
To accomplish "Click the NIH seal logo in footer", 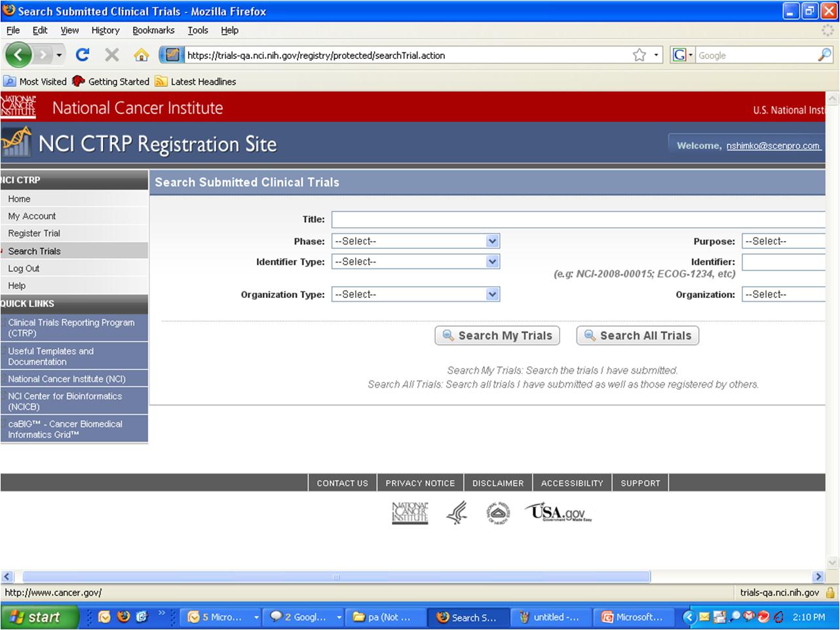I will [x=498, y=513].
